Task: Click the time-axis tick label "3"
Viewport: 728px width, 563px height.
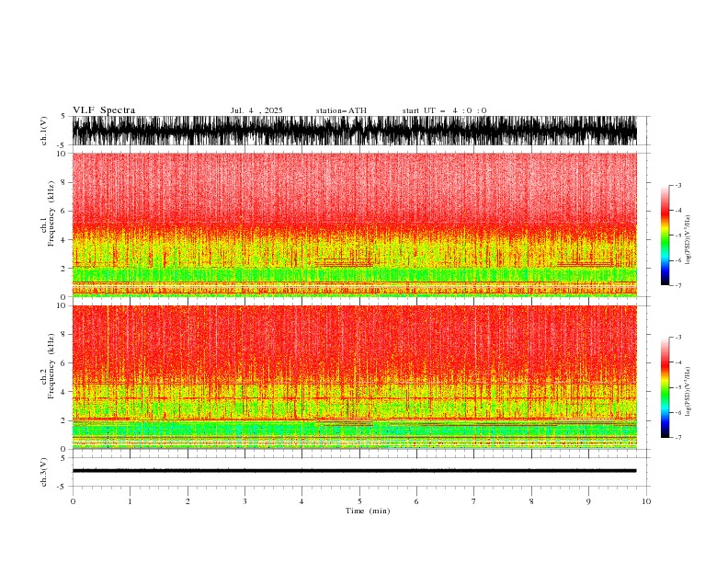Action: tap(245, 501)
